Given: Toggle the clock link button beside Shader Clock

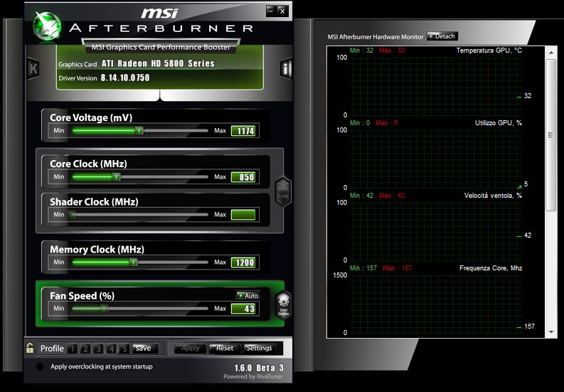Looking at the screenshot, I should [283, 191].
